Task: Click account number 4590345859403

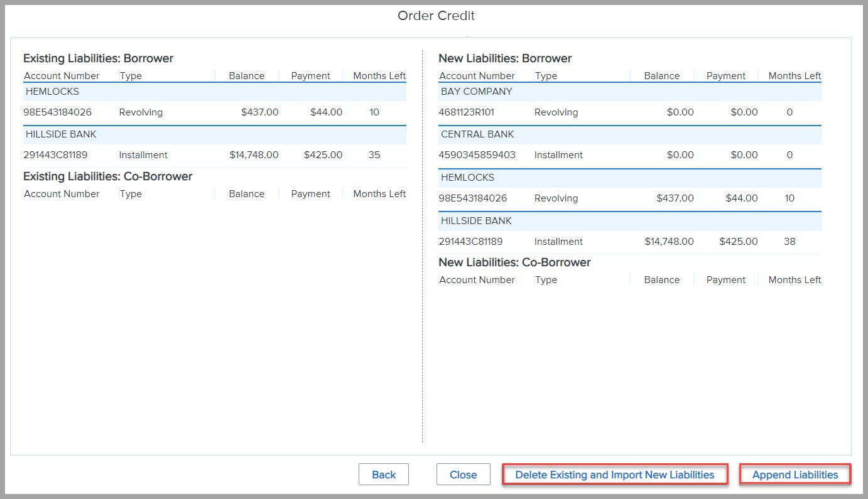Action: pos(477,155)
